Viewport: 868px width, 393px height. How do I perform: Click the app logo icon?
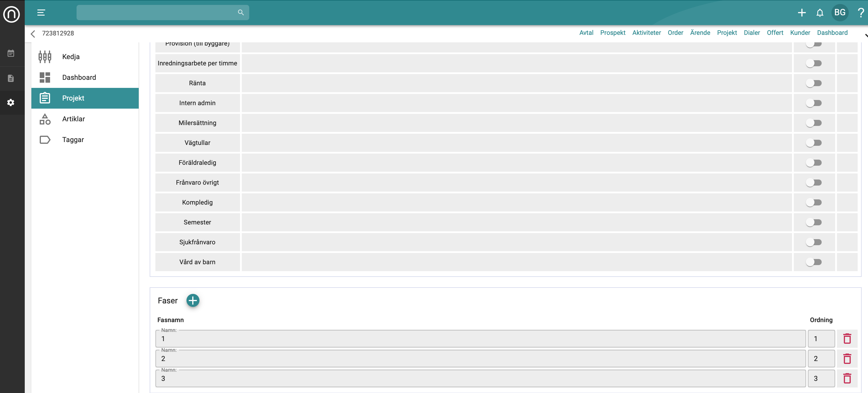[x=12, y=14]
